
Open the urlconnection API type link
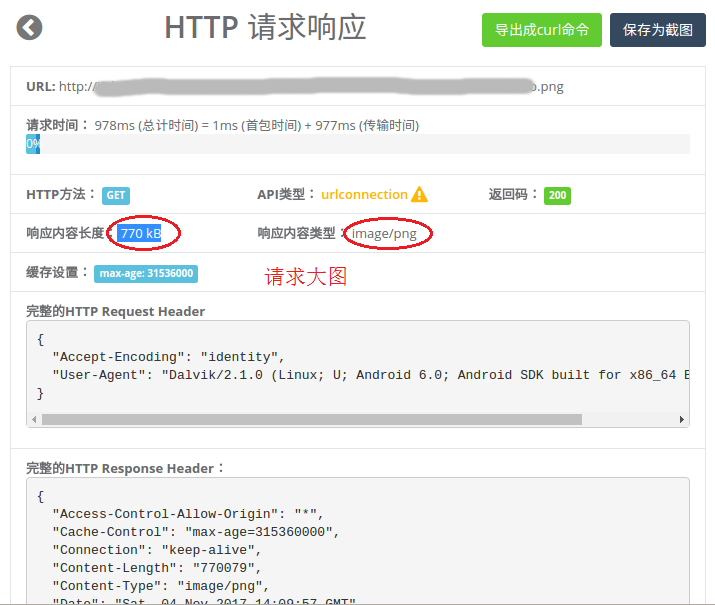(x=364, y=194)
